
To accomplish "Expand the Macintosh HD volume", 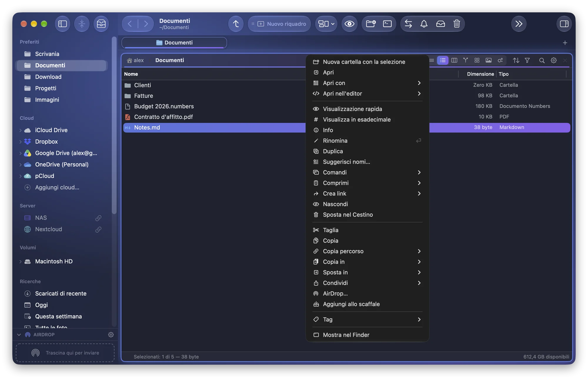I will [x=20, y=262].
